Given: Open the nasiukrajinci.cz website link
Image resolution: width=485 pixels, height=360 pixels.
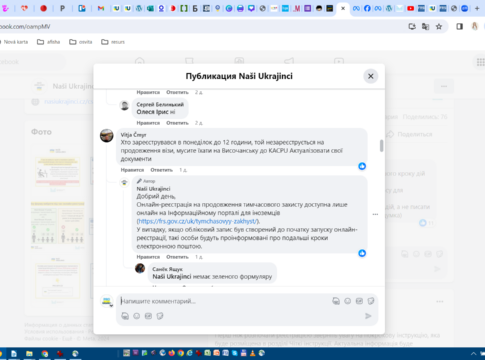Looking at the screenshot, I should [68, 102].
